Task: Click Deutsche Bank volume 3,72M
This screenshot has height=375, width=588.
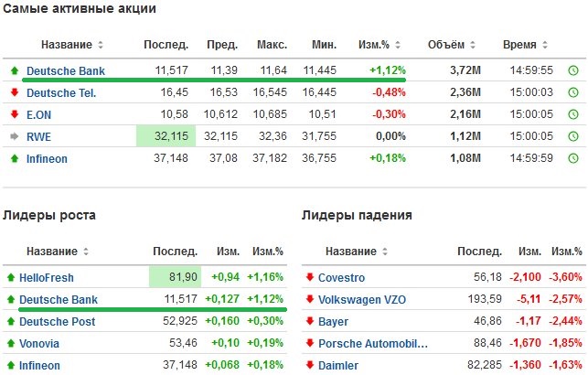Action: [465, 70]
